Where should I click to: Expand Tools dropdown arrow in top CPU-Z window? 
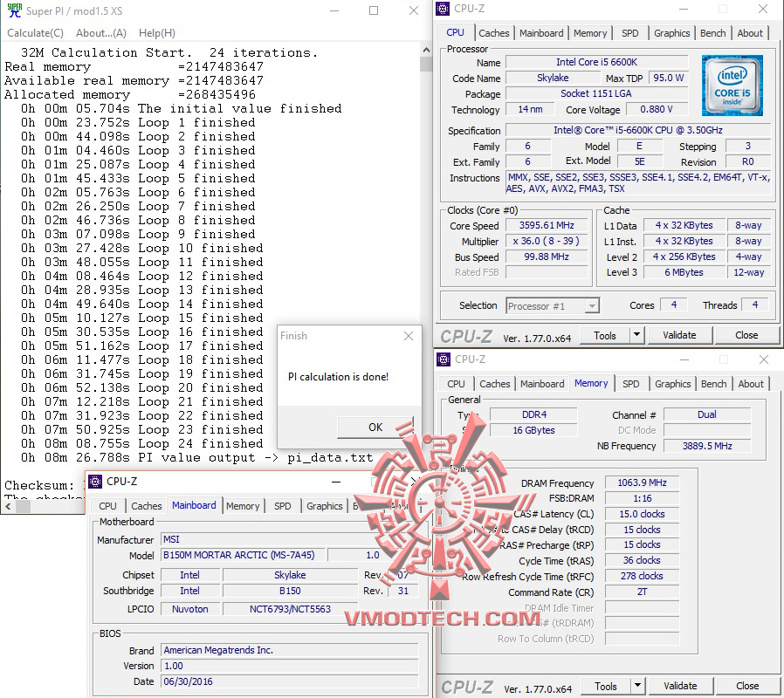coord(636,335)
